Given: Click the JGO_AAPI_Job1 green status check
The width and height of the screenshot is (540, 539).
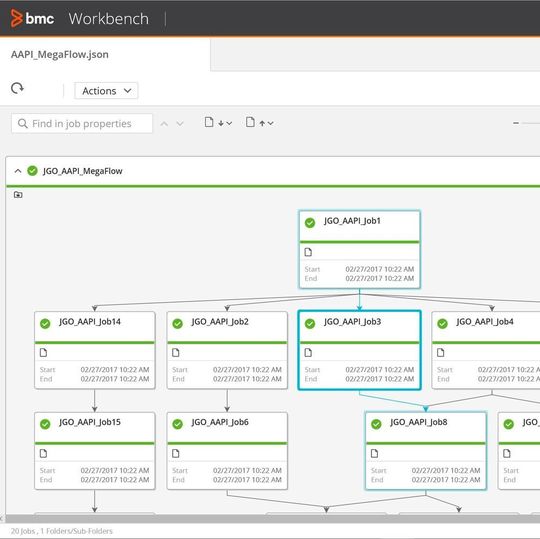Looking at the screenshot, I should (x=310, y=222).
